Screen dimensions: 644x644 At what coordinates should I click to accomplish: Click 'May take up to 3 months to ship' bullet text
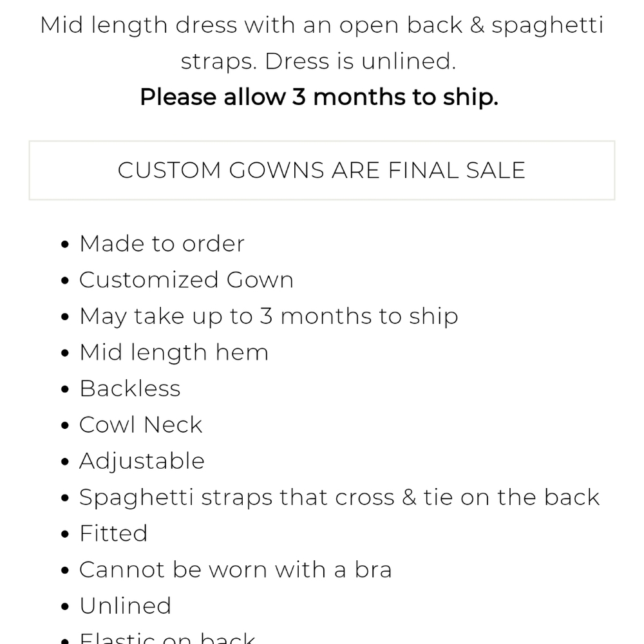pyautogui.click(x=269, y=316)
